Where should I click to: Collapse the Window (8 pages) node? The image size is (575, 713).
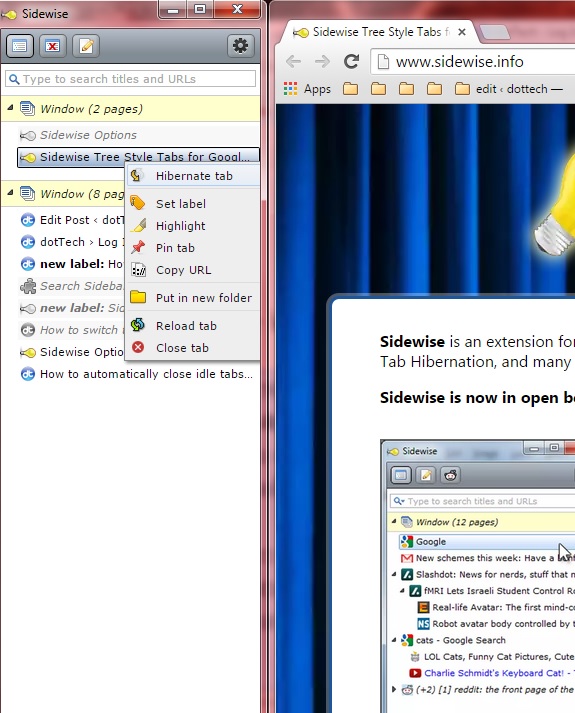(x=10, y=193)
